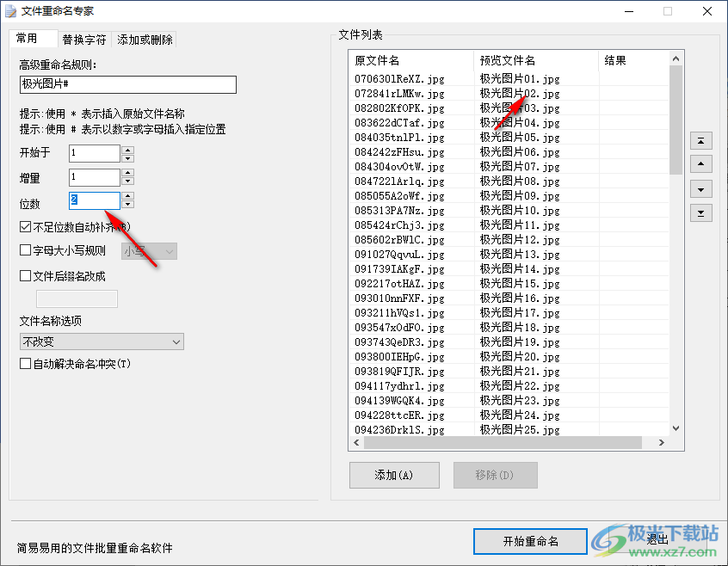Move selected file up one position

tap(700, 163)
